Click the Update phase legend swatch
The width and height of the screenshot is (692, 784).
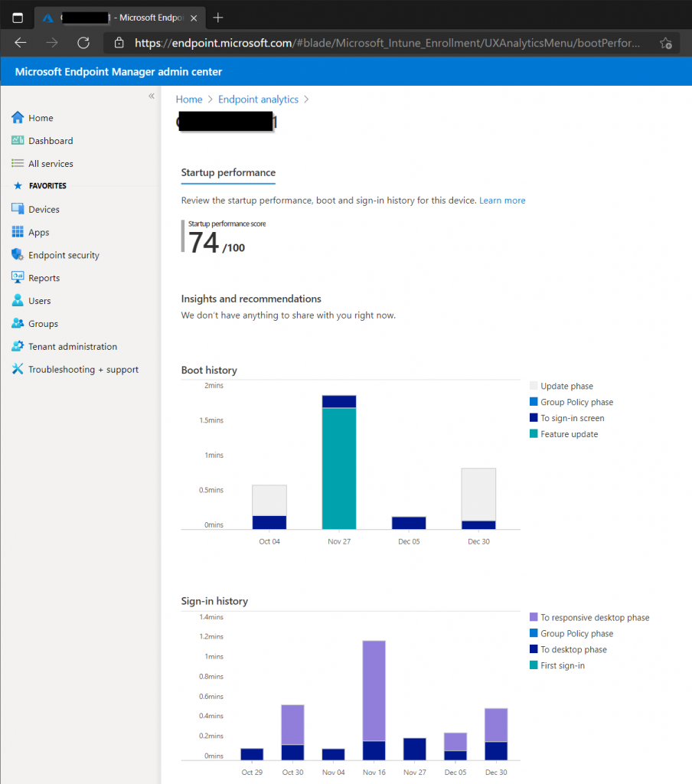[x=534, y=386]
